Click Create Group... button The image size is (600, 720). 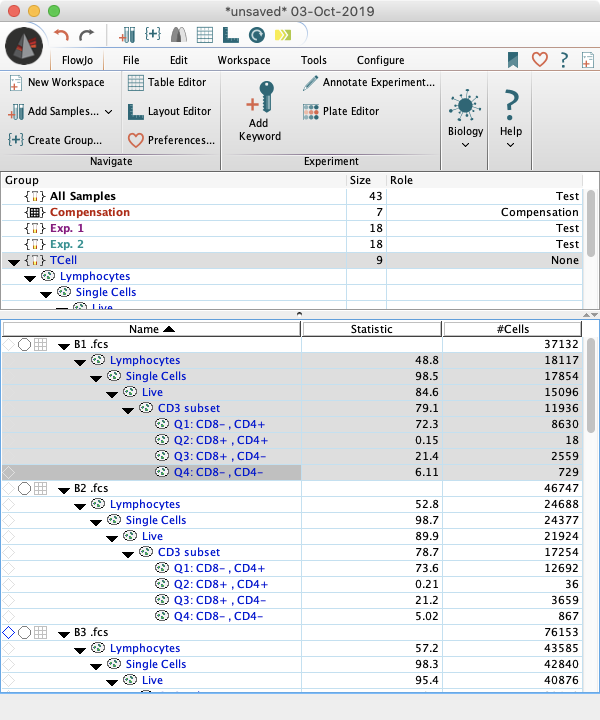click(55, 140)
